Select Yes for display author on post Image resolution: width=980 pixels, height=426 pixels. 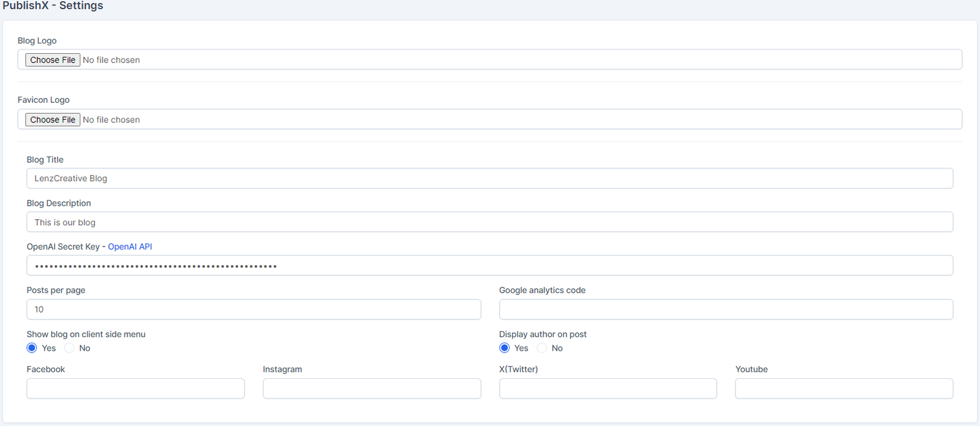point(505,348)
